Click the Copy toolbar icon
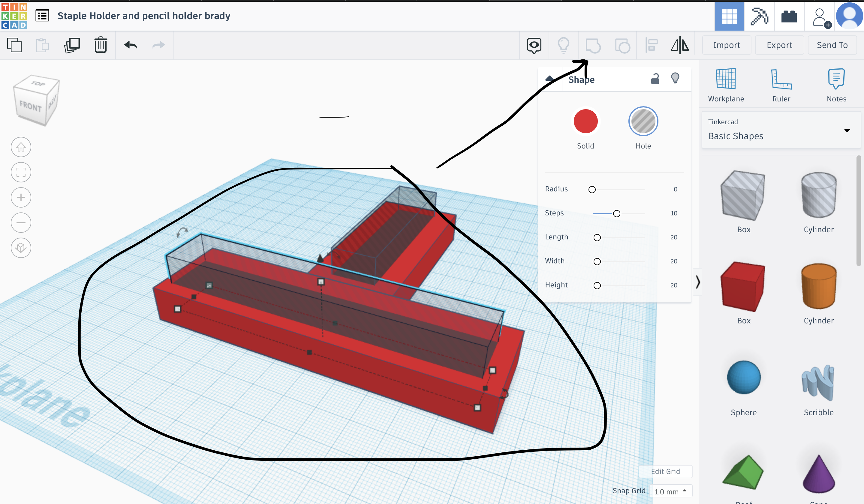 (x=14, y=45)
